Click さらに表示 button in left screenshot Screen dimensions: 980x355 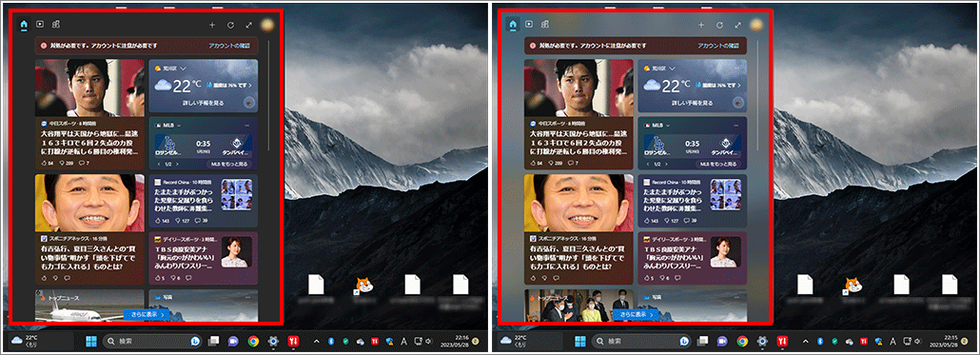click(147, 315)
